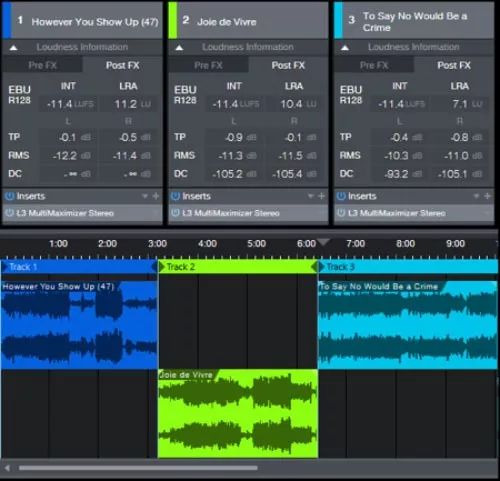Bypass L3 MultiMaximizer on track 1
Viewport: 500px width, 481px height.
click(x=9, y=213)
